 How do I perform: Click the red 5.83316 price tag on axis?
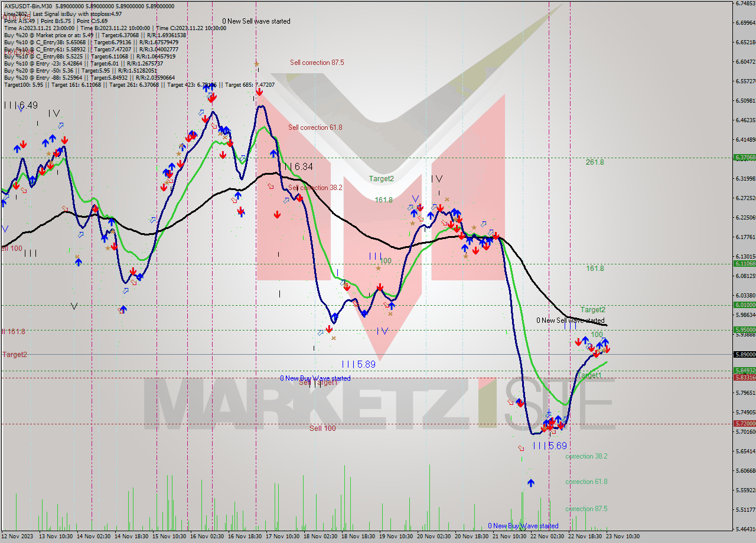pyautogui.click(x=744, y=377)
